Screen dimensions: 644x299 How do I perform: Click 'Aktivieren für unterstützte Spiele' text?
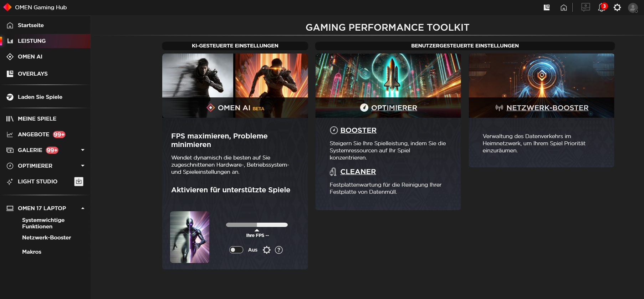(x=231, y=190)
